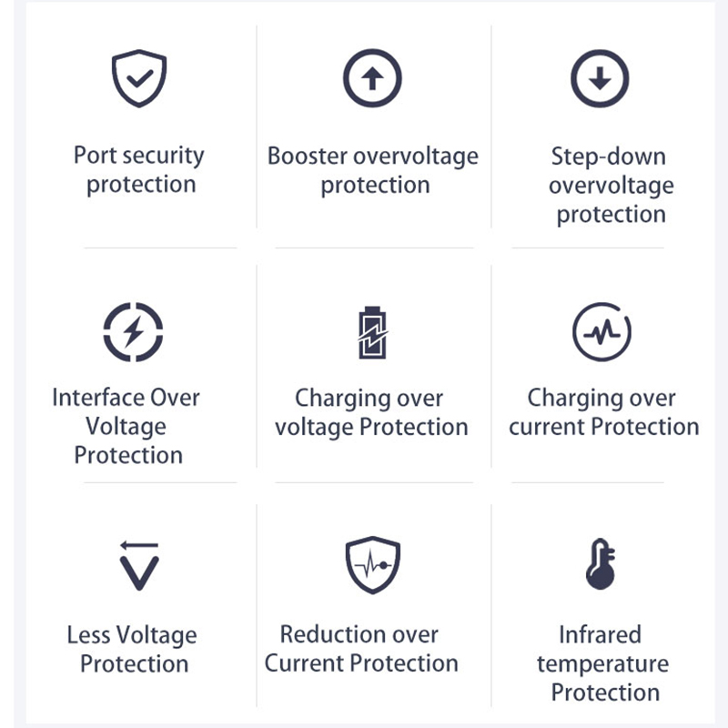Select the Booster overvoltage protection text
The width and height of the screenshot is (728, 728).
tap(373, 170)
